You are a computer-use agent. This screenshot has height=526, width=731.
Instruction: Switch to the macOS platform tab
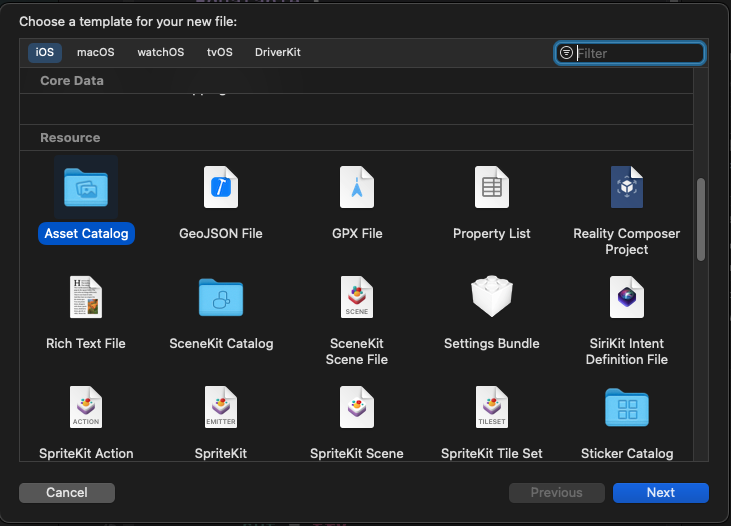coord(96,52)
